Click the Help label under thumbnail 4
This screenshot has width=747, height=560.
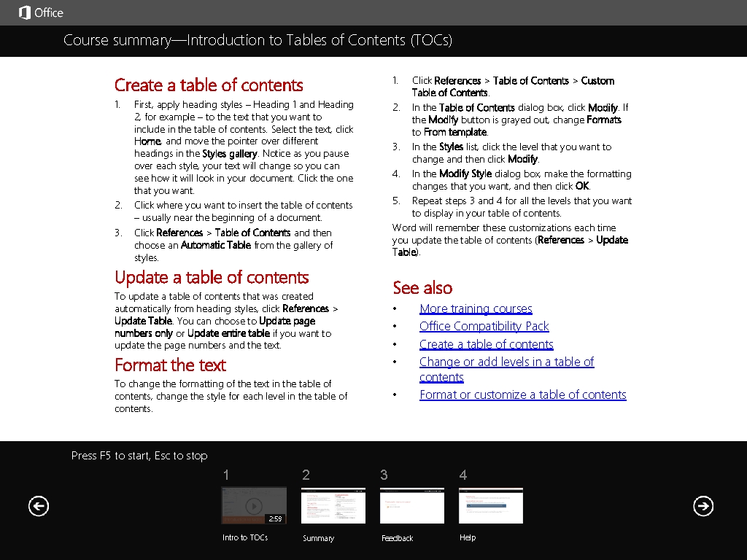click(468, 537)
